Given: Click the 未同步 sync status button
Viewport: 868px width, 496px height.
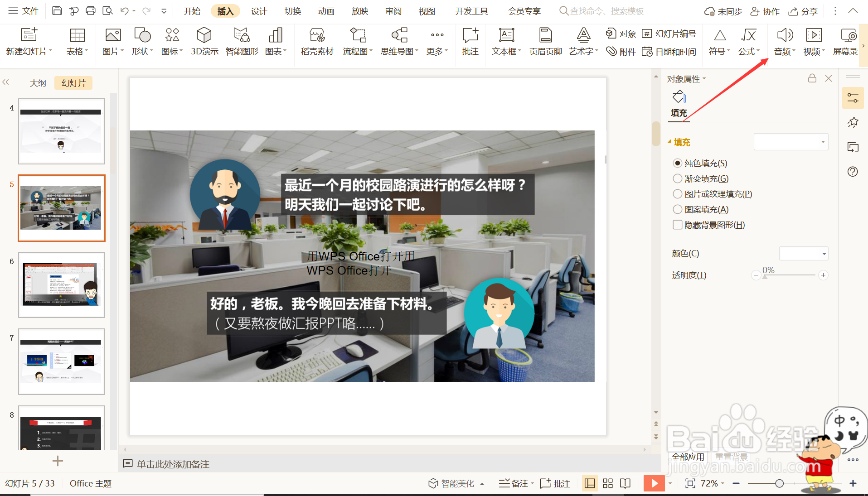Looking at the screenshot, I should tap(723, 11).
